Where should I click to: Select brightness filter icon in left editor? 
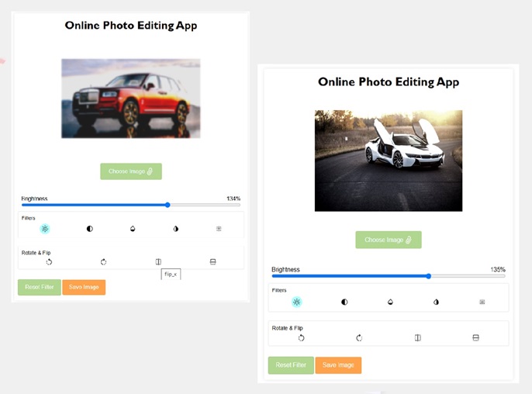tap(45, 229)
